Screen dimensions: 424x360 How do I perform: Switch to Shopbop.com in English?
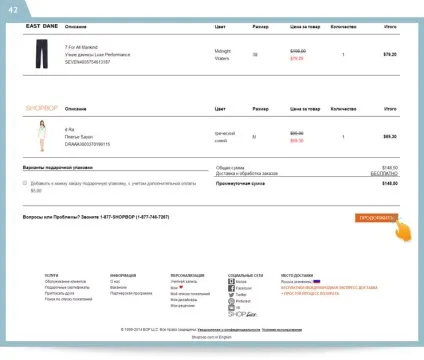coord(211,337)
